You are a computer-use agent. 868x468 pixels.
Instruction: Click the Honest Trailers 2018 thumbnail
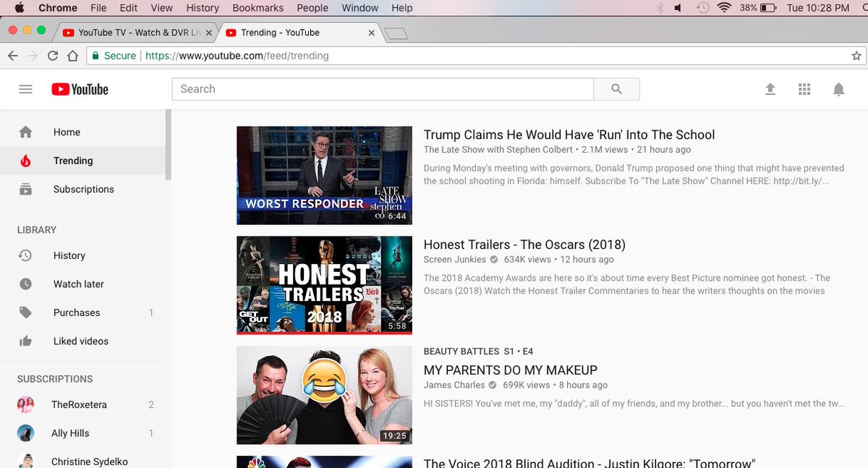coord(324,285)
